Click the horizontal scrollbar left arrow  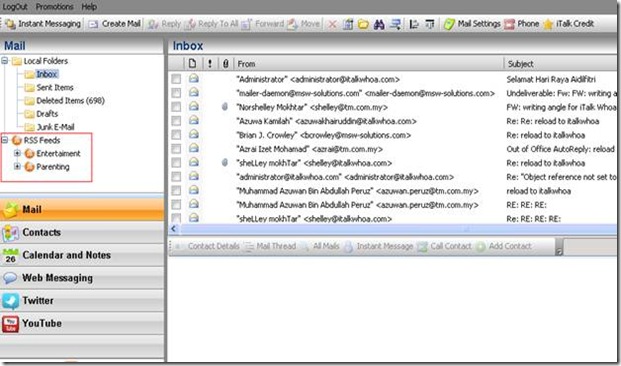(173, 229)
